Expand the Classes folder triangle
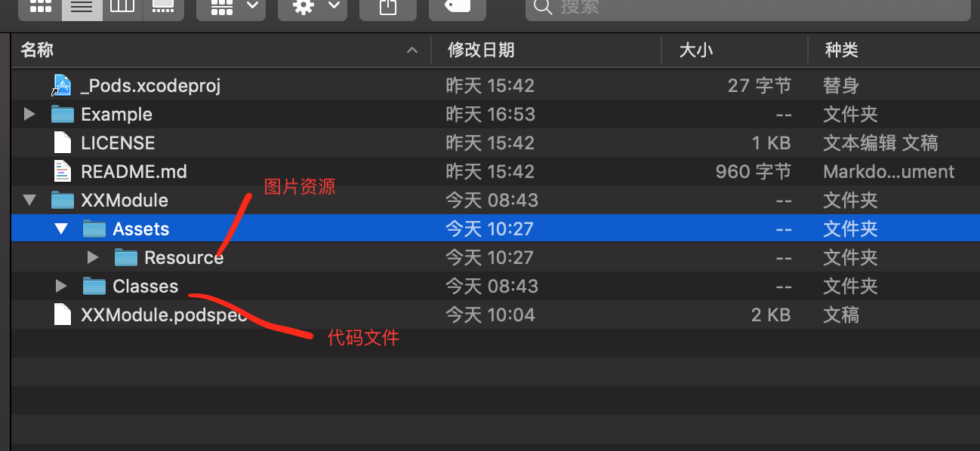 click(x=61, y=287)
